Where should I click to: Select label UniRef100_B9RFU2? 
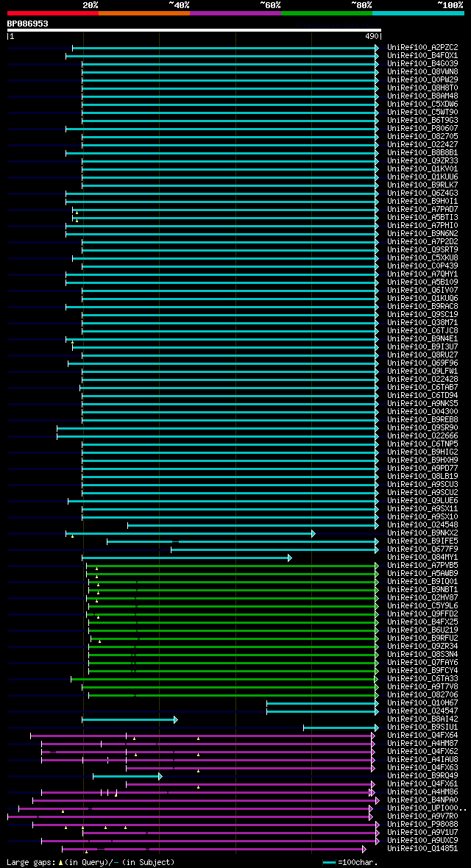coord(422,638)
